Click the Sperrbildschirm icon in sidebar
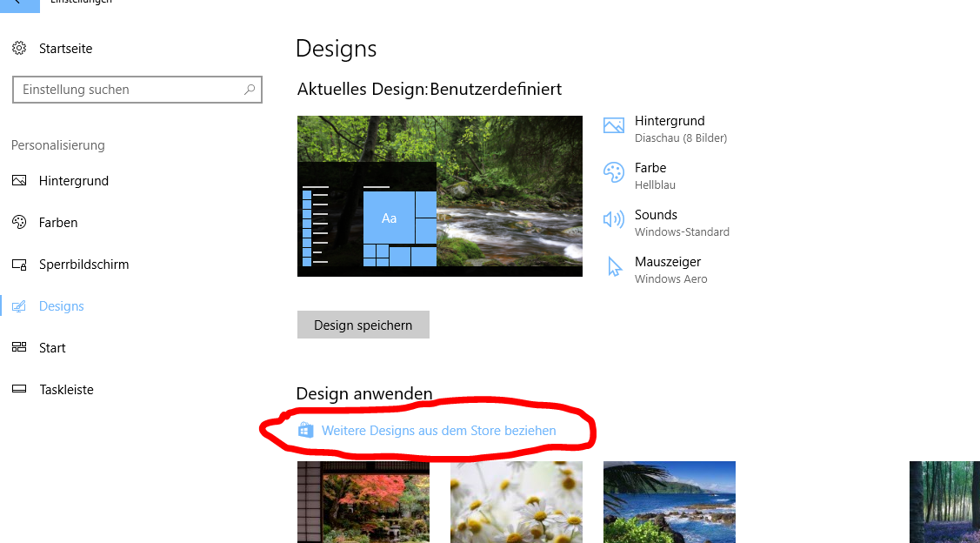The image size is (980, 543). click(x=19, y=265)
